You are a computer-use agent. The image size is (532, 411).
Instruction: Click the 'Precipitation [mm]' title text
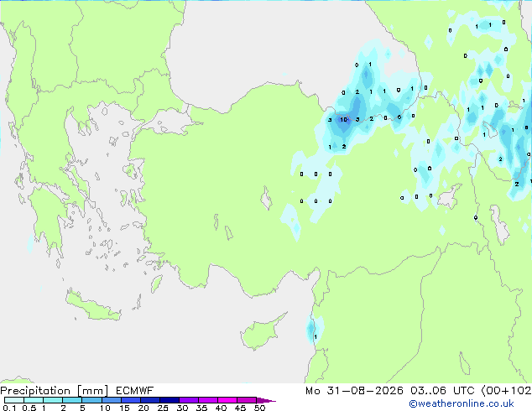pyautogui.click(x=55, y=391)
